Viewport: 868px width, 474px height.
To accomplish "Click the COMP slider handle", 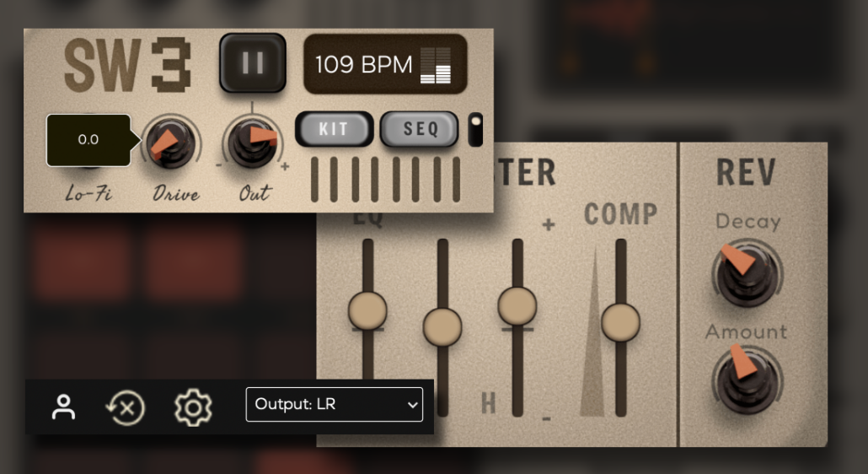I will pyautogui.click(x=620, y=321).
